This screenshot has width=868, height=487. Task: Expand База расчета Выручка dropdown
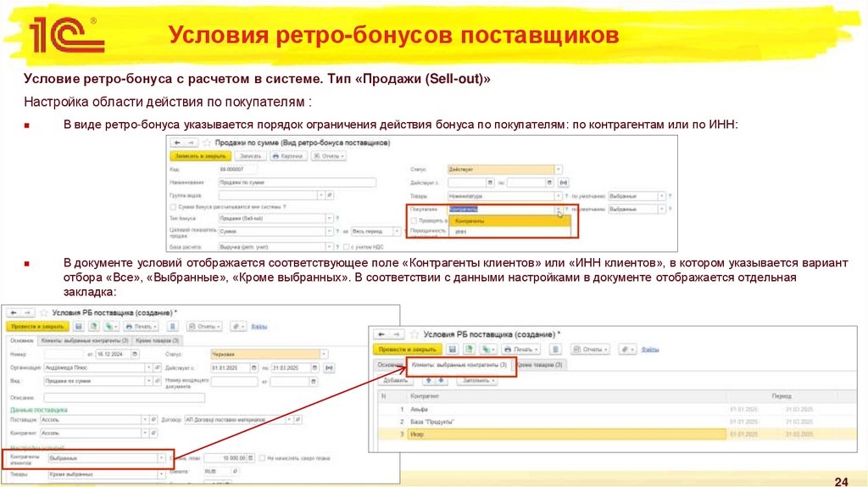tap(329, 247)
